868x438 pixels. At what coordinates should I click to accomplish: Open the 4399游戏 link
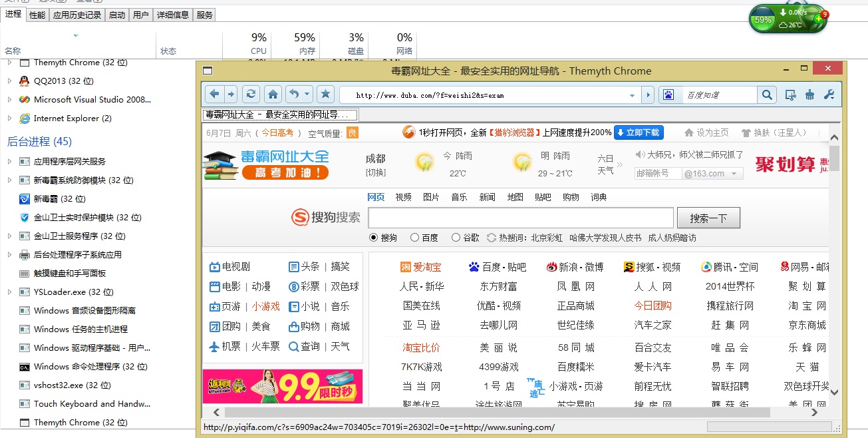[498, 367]
